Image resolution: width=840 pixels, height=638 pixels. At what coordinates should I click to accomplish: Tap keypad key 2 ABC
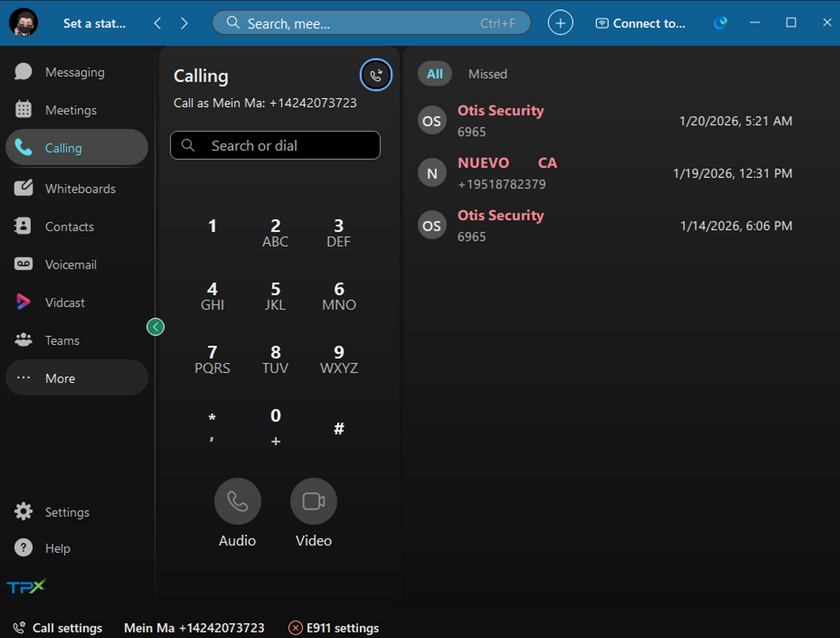[x=275, y=233]
